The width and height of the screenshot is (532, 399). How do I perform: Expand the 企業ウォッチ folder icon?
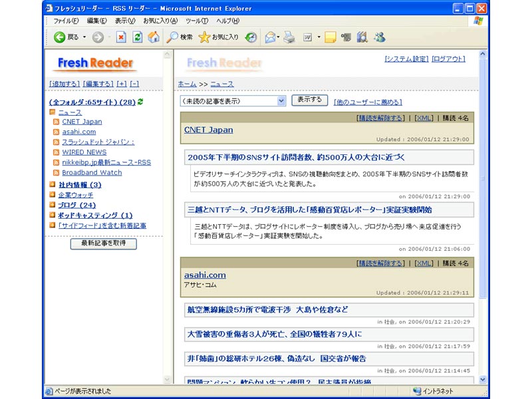[53, 194]
